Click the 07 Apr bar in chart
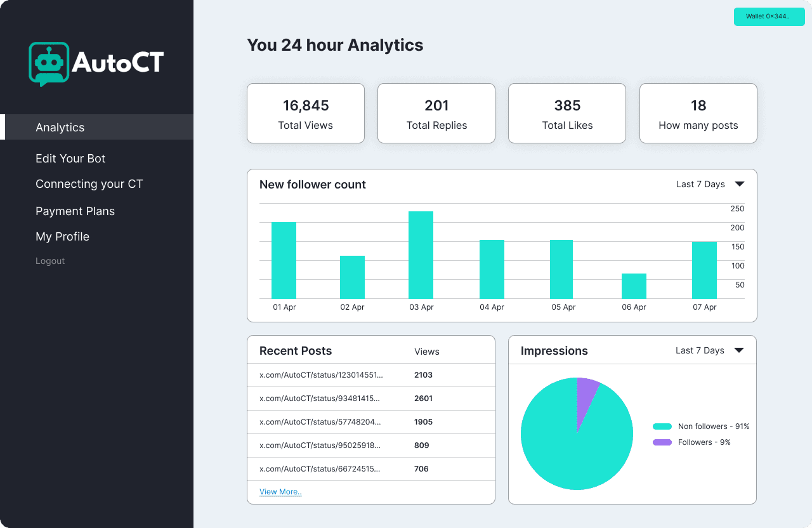The width and height of the screenshot is (812, 528). tap(704, 270)
